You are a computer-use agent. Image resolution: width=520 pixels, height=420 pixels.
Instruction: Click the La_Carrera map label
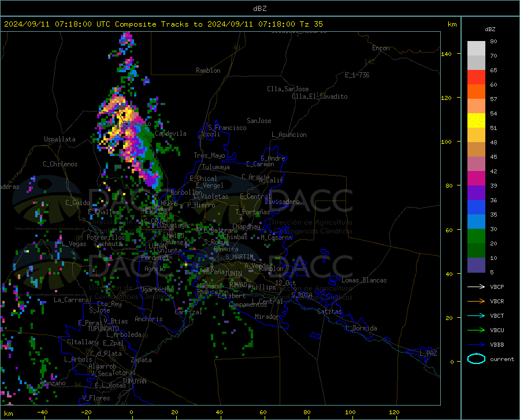point(71,300)
